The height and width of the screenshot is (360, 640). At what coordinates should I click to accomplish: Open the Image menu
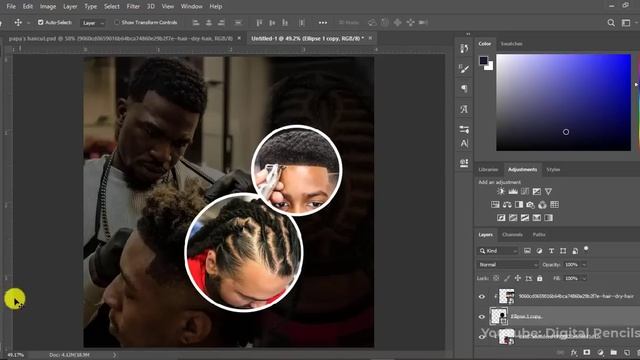(48, 7)
